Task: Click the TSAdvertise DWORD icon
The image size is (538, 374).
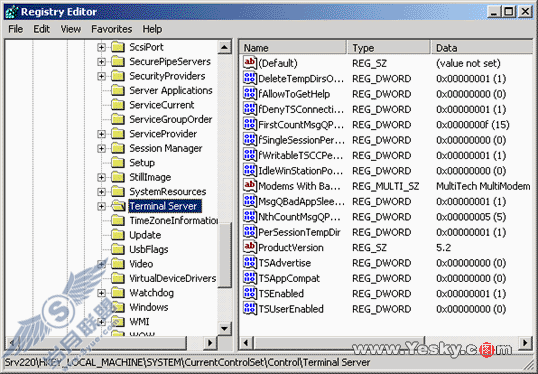Action: tap(250, 262)
